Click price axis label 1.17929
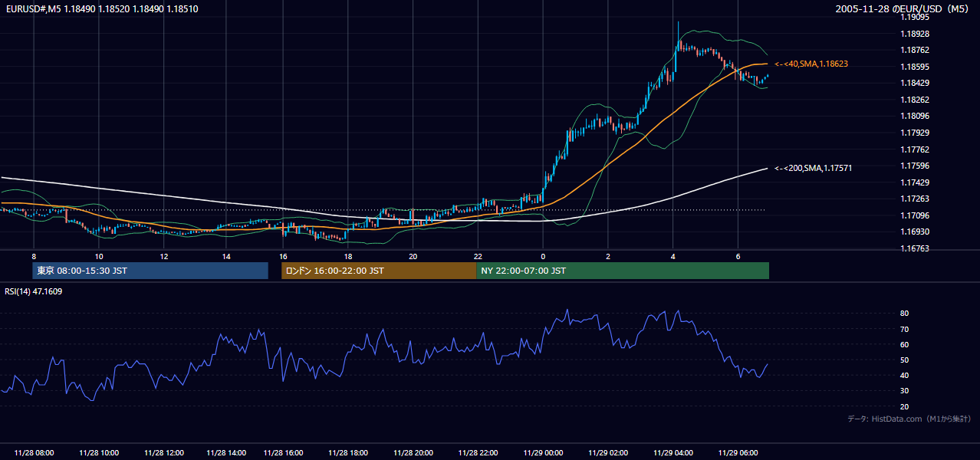Screen dimensions: 980x460 coord(914,133)
